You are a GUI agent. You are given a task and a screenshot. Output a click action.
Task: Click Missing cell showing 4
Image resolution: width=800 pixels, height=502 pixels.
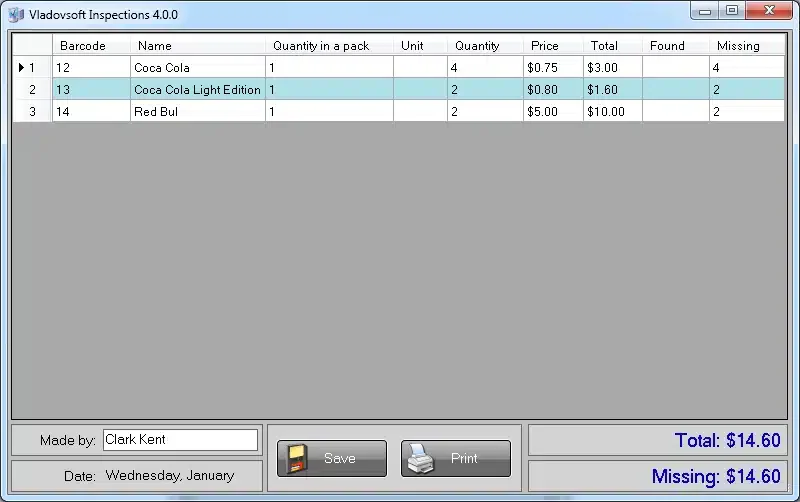(x=747, y=67)
